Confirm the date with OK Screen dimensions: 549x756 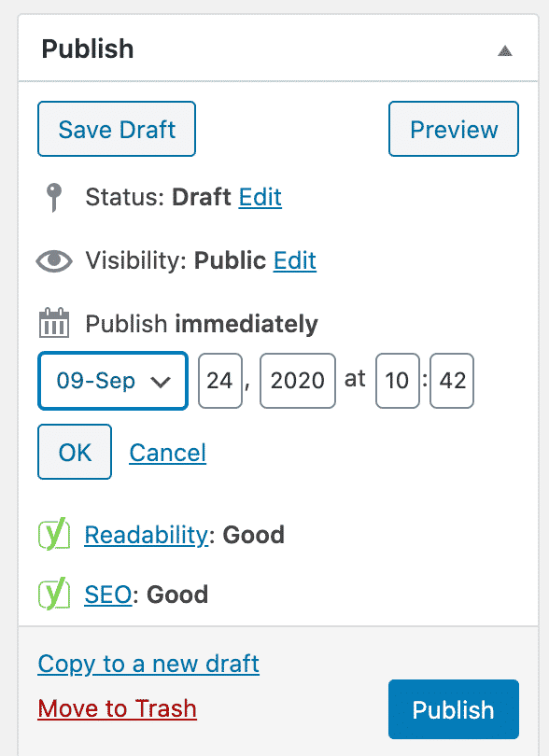(75, 452)
